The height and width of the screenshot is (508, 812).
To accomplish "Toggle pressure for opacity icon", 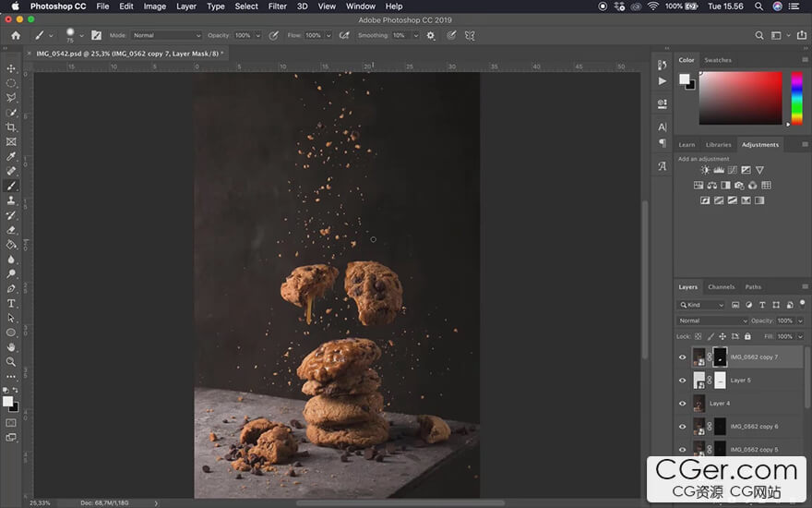I will pyautogui.click(x=273, y=35).
